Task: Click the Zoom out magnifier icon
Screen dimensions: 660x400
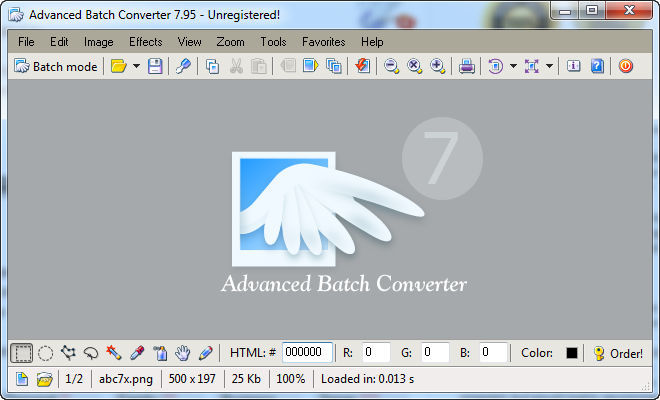Action: point(391,66)
